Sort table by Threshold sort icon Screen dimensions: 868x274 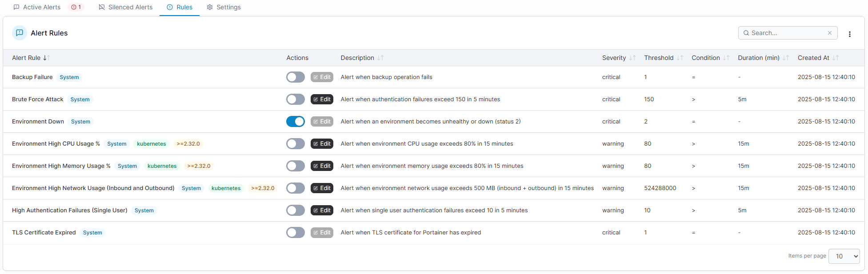[x=680, y=58]
